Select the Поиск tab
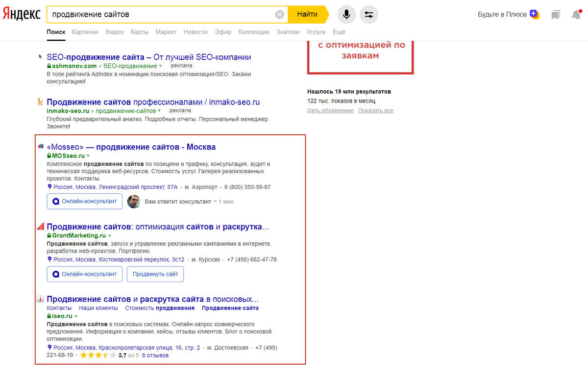Image resolution: width=588 pixels, height=365 pixels. pos(56,32)
